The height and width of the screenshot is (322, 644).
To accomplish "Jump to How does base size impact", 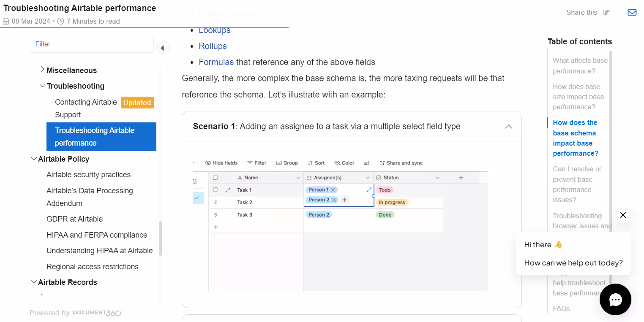I will [579, 97].
